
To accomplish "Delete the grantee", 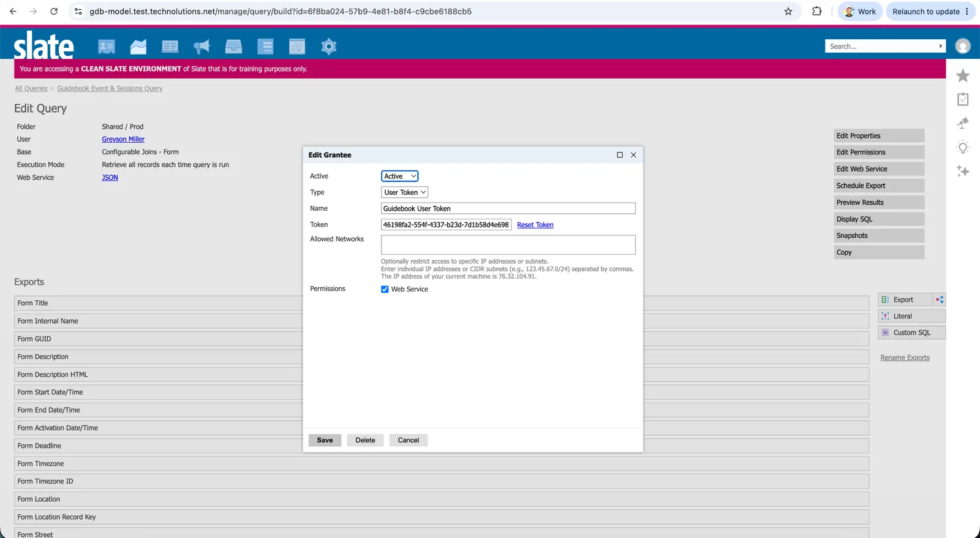I will click(365, 440).
